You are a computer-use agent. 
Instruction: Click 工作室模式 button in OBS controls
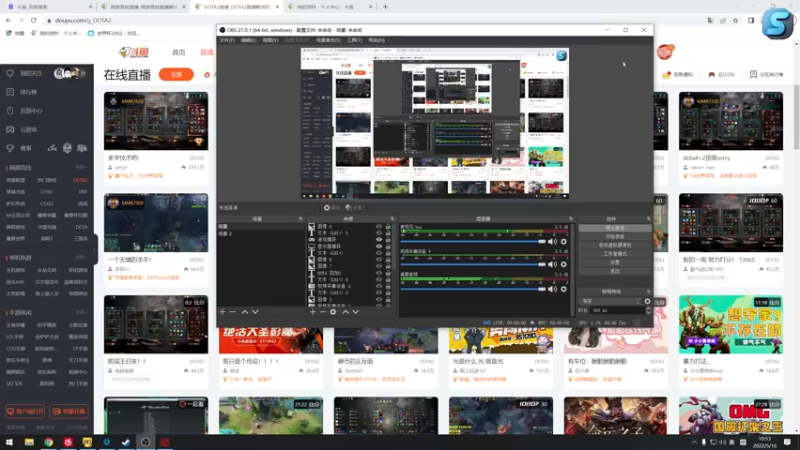[615, 254]
